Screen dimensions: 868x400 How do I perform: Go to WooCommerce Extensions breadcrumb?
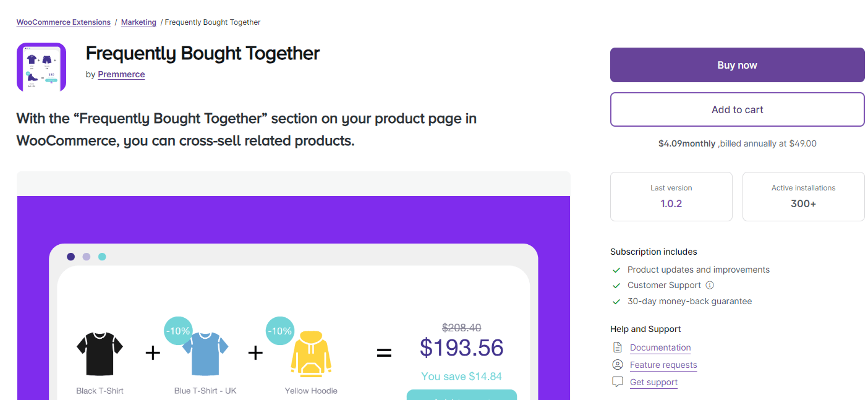(63, 22)
